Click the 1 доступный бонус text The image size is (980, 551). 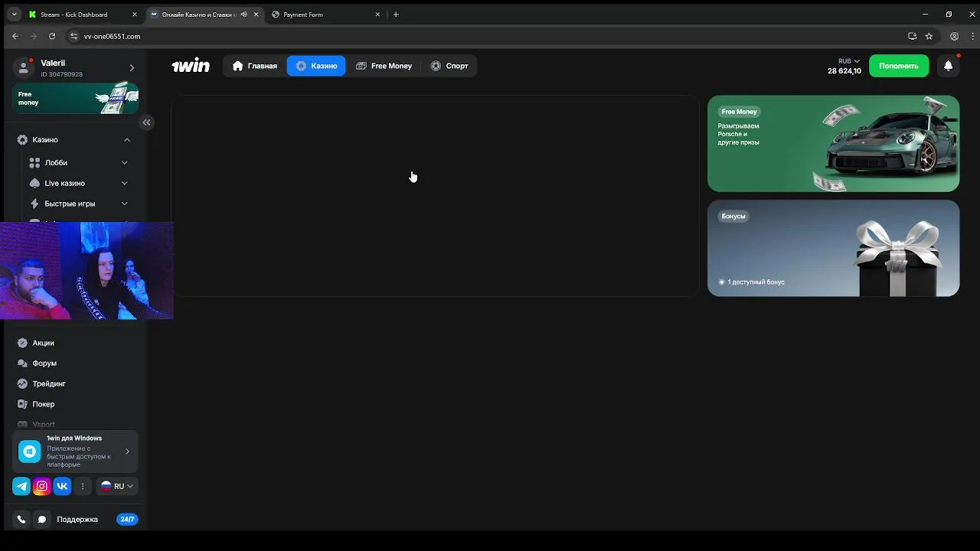[756, 282]
